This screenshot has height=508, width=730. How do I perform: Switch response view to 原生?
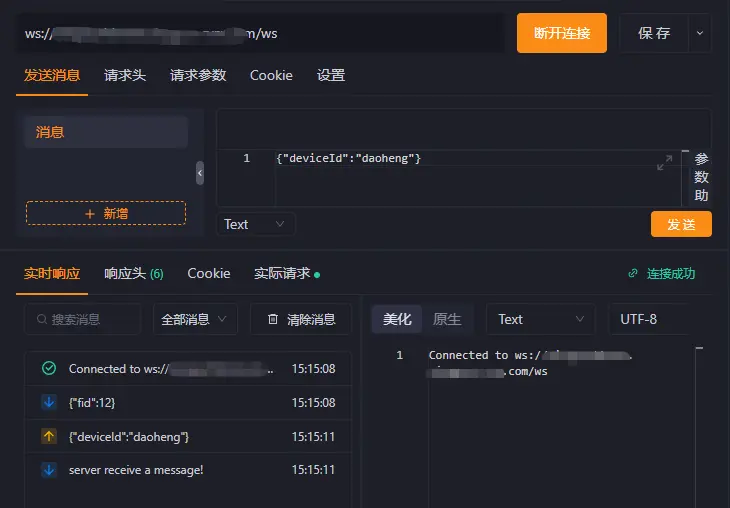point(447,319)
